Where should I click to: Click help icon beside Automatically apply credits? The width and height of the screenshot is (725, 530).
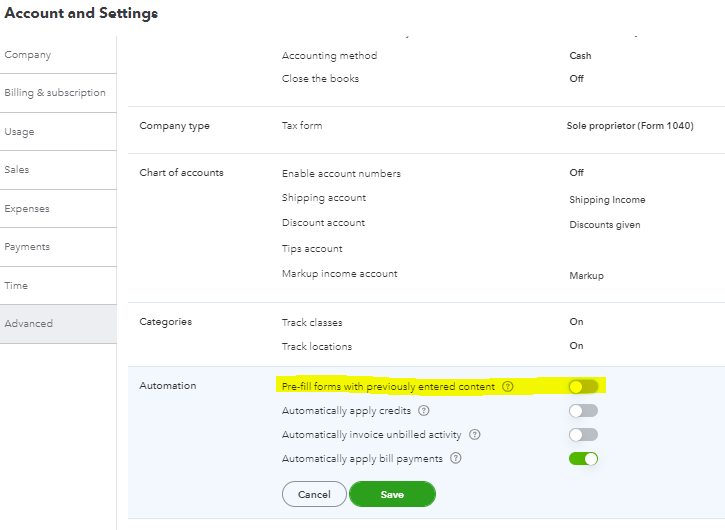(424, 411)
